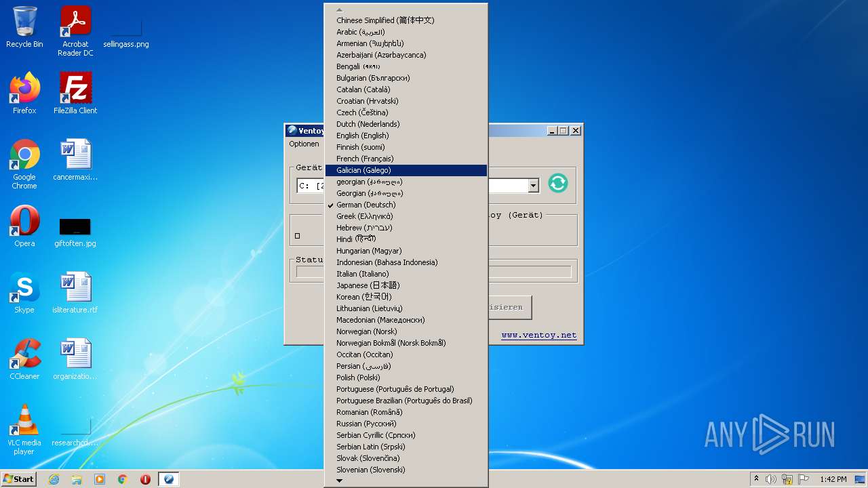
Task: Select Japanese language
Action: tap(406, 285)
